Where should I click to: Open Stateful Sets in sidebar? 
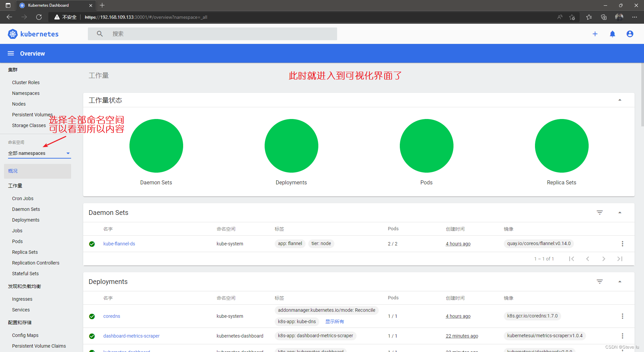click(25, 274)
